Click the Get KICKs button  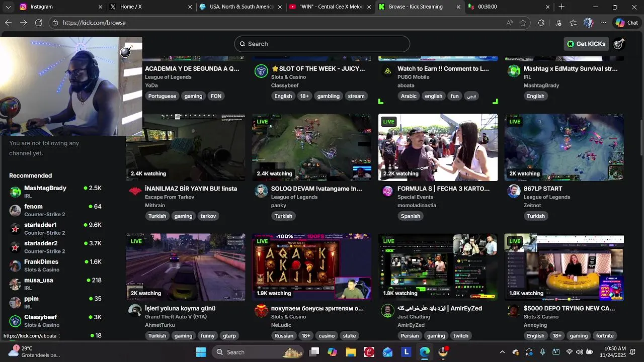(x=586, y=44)
